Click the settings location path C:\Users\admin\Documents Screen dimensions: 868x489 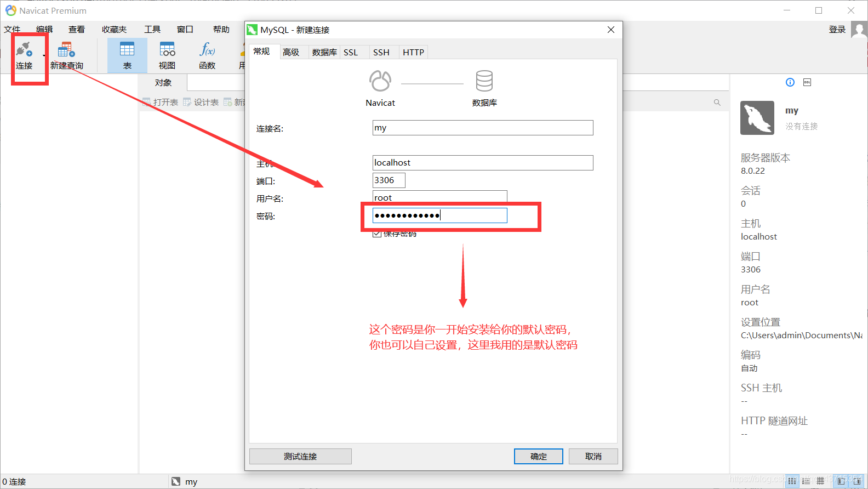click(802, 336)
